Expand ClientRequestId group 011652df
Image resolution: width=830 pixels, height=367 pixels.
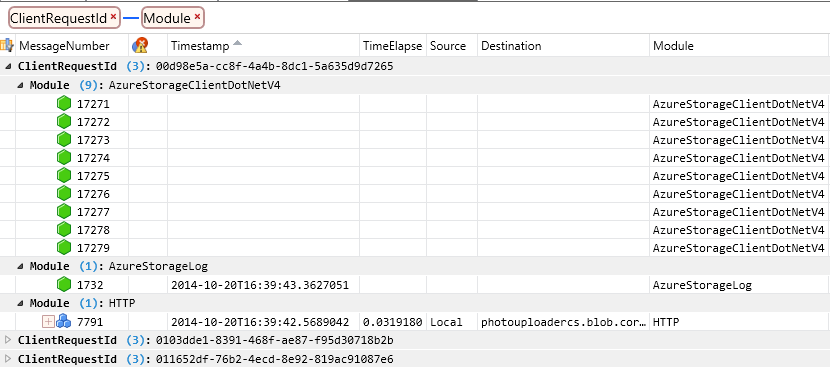pyautogui.click(x=7, y=359)
